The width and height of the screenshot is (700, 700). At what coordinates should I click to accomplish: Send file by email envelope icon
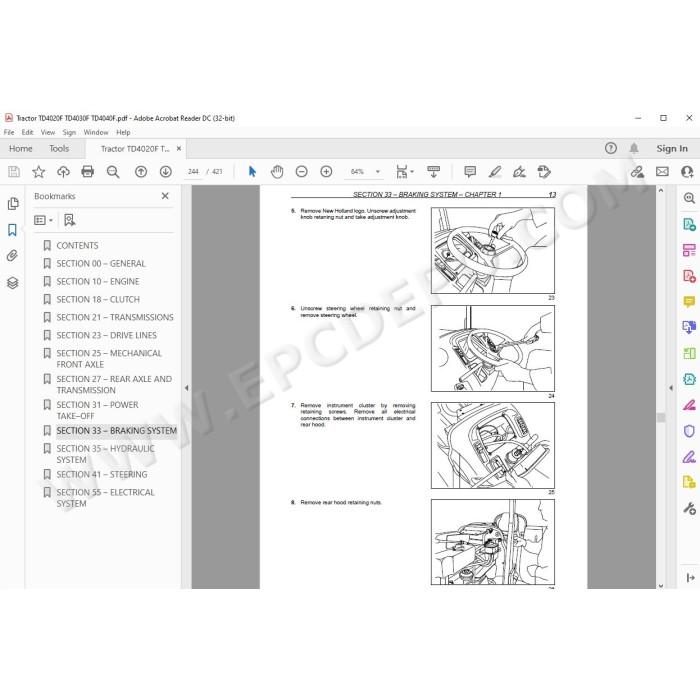(662, 171)
